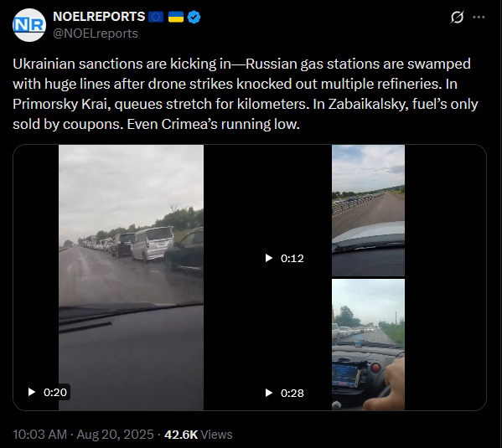Click the blue verified badge

(194, 17)
